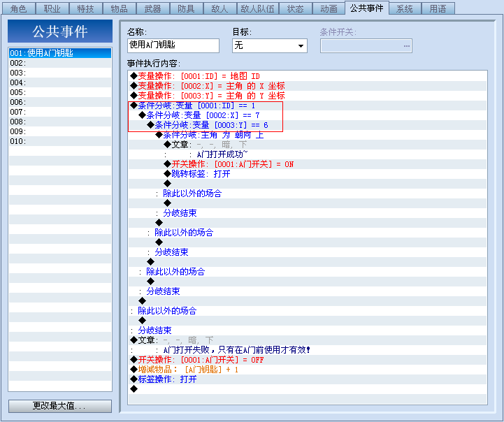Select common event entry 003
Image resolution: width=504 pixels, height=422 pixels.
tap(60, 73)
